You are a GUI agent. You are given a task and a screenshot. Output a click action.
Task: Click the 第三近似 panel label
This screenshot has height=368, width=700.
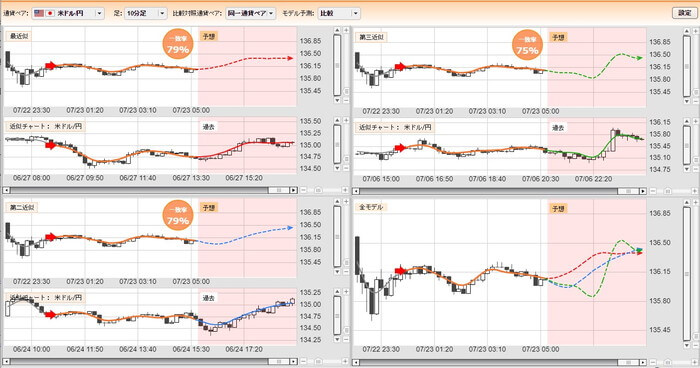[x=371, y=37]
